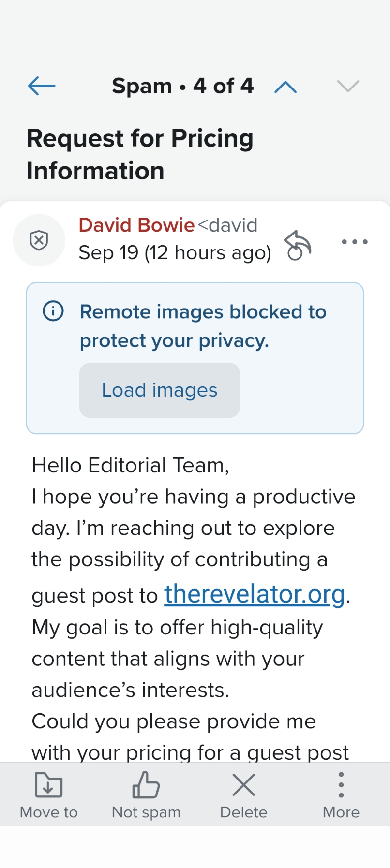This screenshot has width=390, height=868.
Task: Tap the back arrow to leave message
Action: (x=42, y=86)
